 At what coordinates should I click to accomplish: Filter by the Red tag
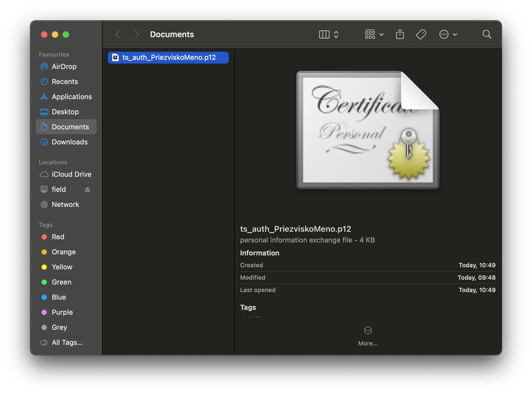(66, 237)
